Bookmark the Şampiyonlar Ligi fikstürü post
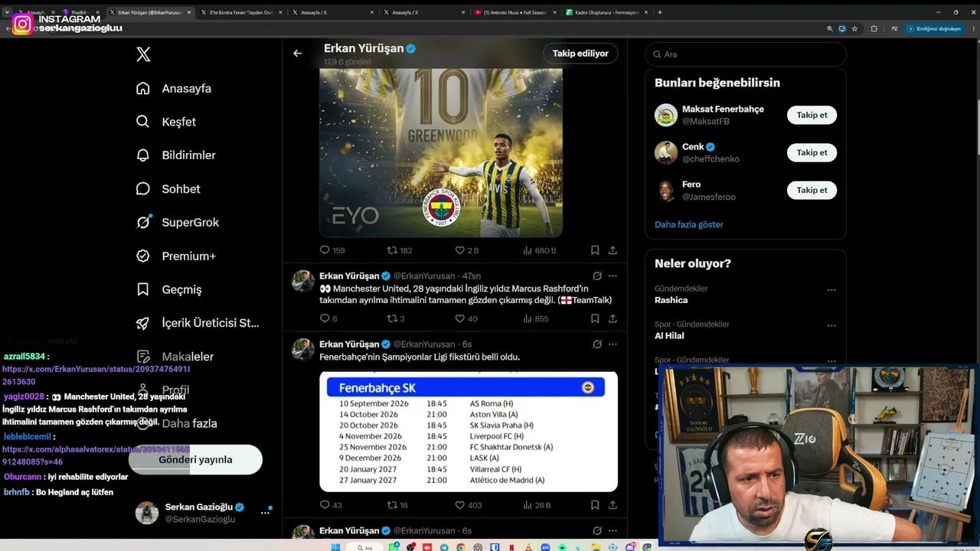Image resolution: width=980 pixels, height=551 pixels. click(x=595, y=505)
